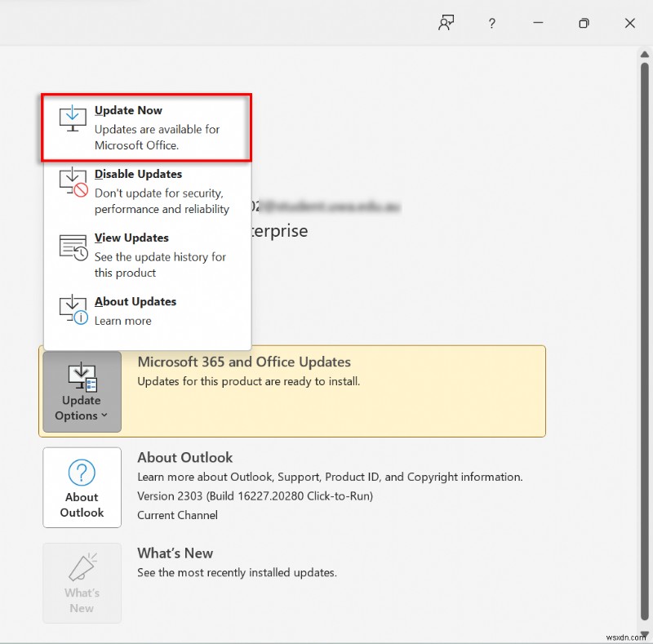Choose Disable Updates from the menu
The height and width of the screenshot is (644, 653).
147,192
